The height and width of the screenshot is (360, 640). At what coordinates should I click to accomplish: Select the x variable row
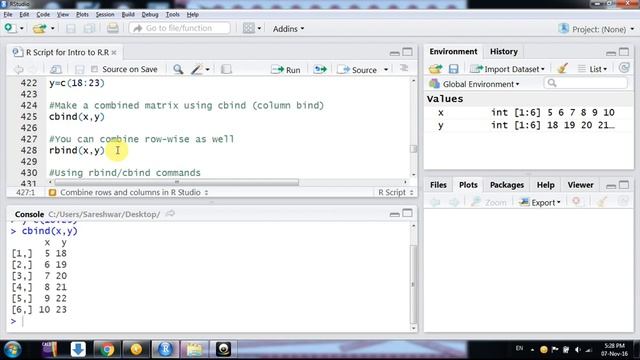pos(528,112)
